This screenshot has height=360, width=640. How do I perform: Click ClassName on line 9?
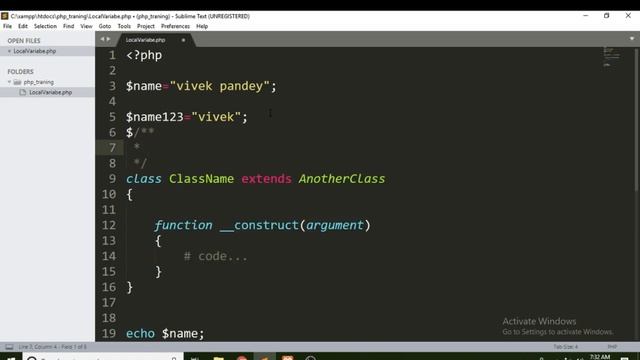click(202, 179)
